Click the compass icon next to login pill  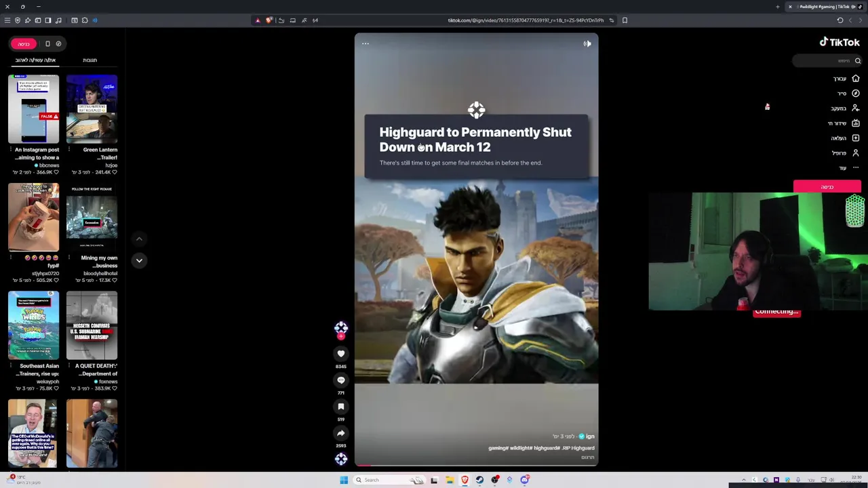coord(58,44)
